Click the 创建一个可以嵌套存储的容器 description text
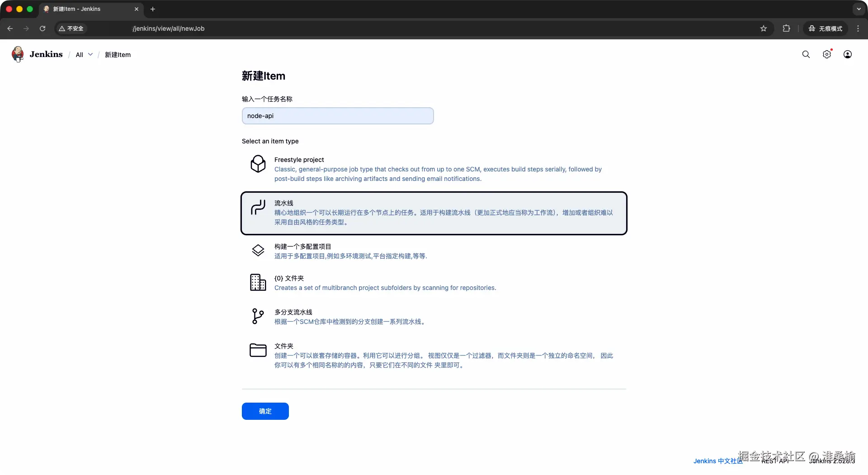868x475 pixels. tap(444, 361)
